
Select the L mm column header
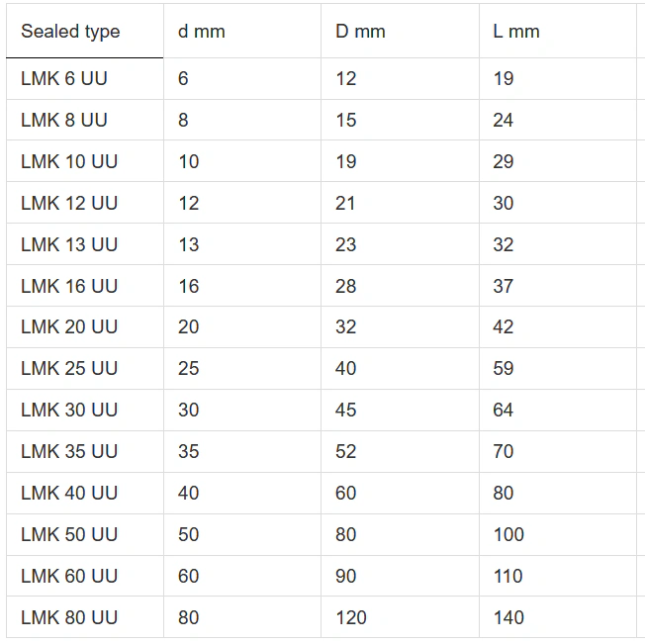(x=516, y=32)
